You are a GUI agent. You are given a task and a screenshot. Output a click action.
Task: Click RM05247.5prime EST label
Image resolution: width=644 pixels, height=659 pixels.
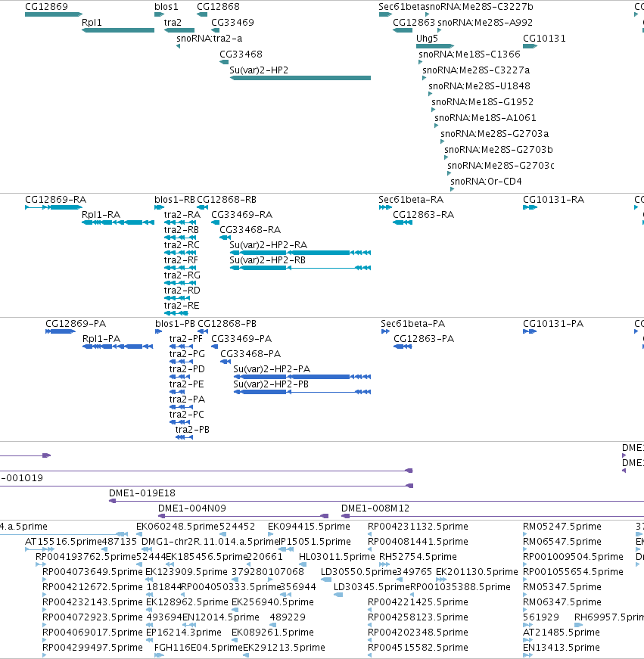pyautogui.click(x=562, y=527)
